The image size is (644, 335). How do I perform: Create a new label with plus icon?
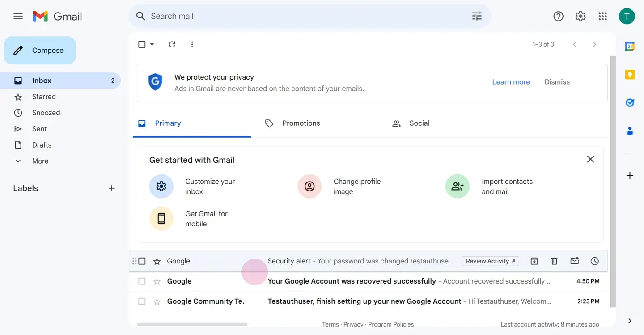[x=112, y=188]
